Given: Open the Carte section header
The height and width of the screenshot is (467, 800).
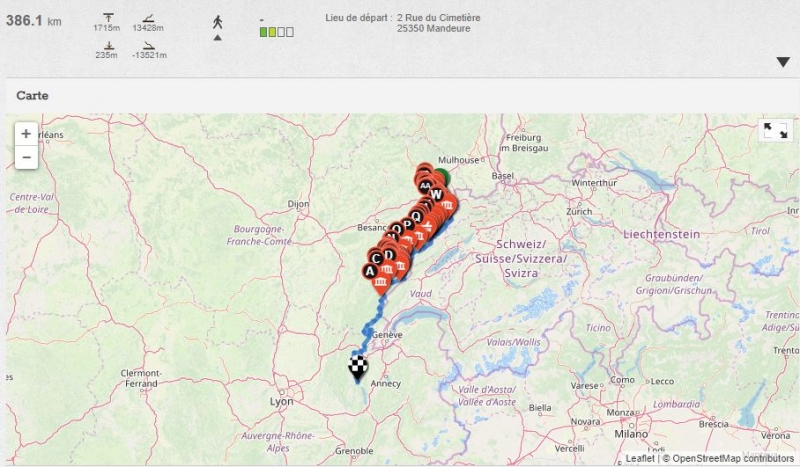Looking at the screenshot, I should point(33,95).
